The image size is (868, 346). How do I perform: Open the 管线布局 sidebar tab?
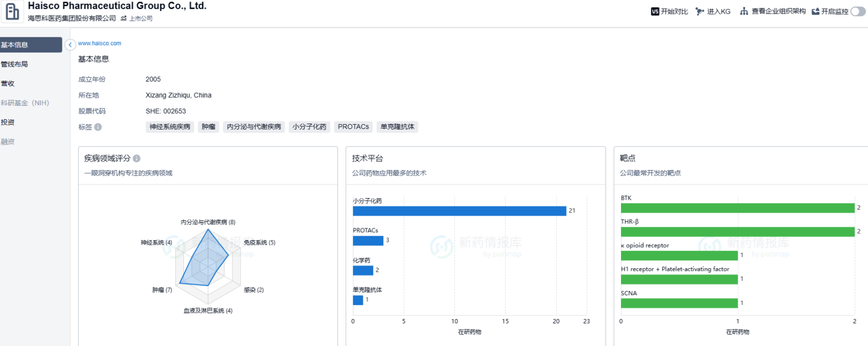click(15, 64)
